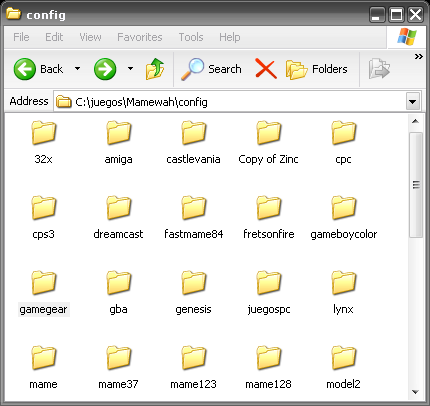Screen dimensions: 430x406
Task: Click the 'Folders' text label
Action: [x=330, y=69]
